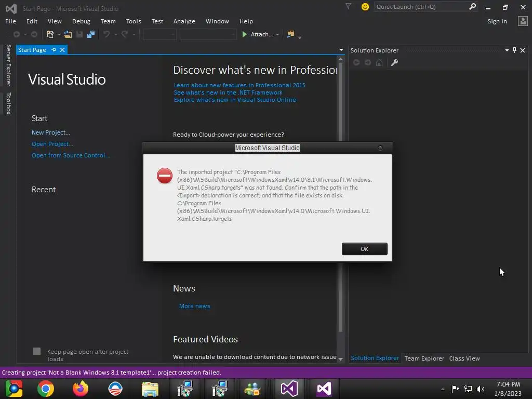Click the File Explorer folder icon in taskbar

pos(150,389)
